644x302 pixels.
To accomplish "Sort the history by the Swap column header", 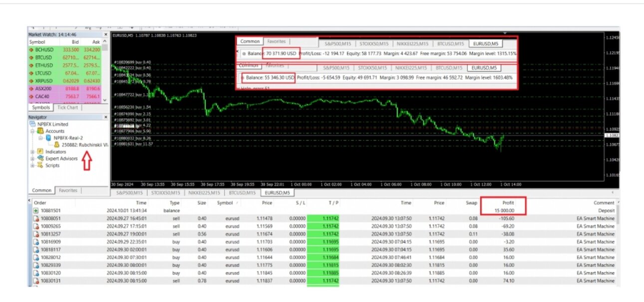I will tap(471, 203).
